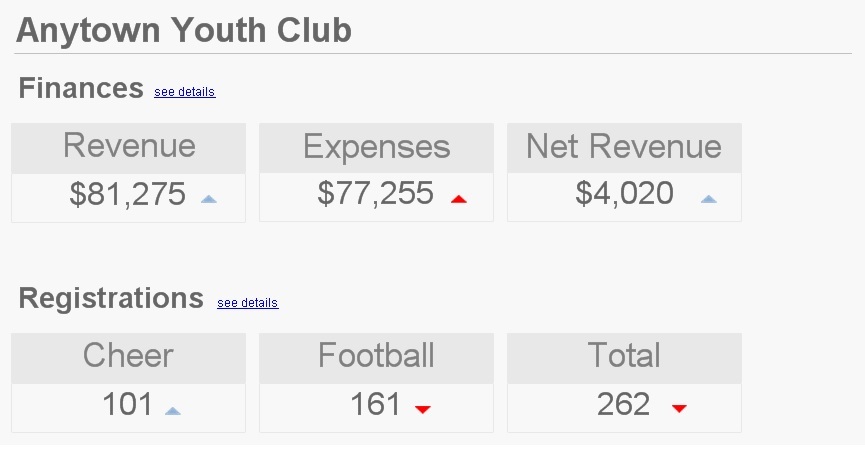Click the blue up arrow next to $4,020
The height and width of the screenshot is (460, 865).
coord(709,199)
